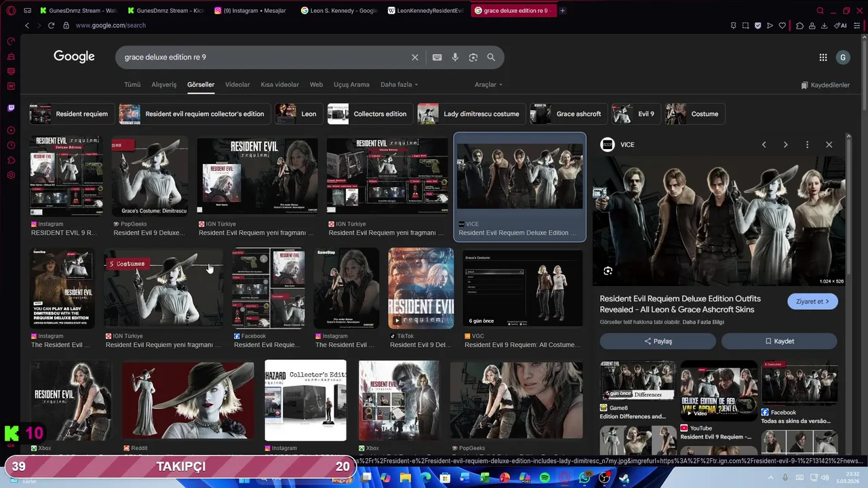Open browser tab search magnifier
The height and width of the screenshot is (488, 868).
pyautogui.click(x=820, y=10)
